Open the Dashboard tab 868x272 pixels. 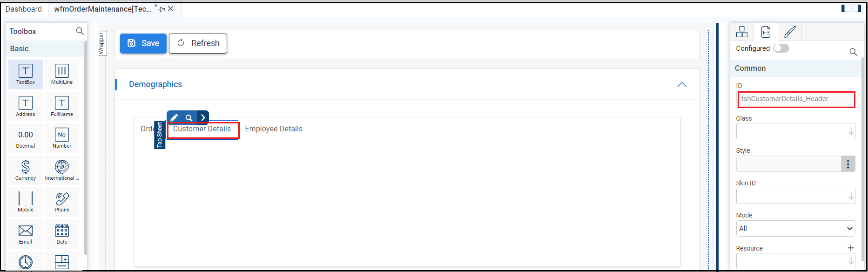point(24,9)
